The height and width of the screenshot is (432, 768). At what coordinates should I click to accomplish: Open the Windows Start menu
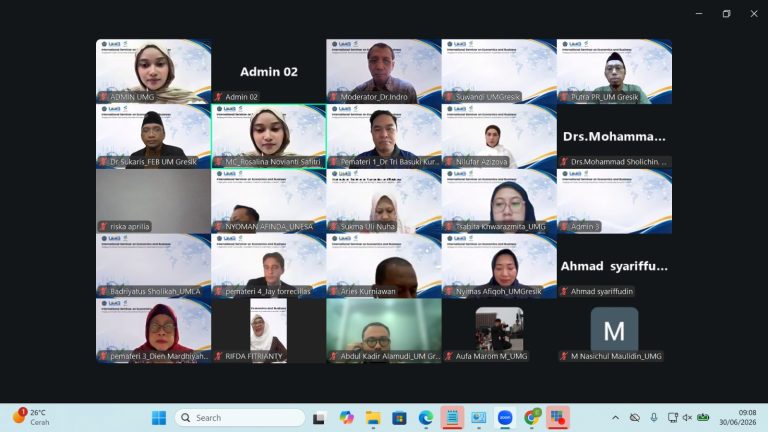pos(159,418)
